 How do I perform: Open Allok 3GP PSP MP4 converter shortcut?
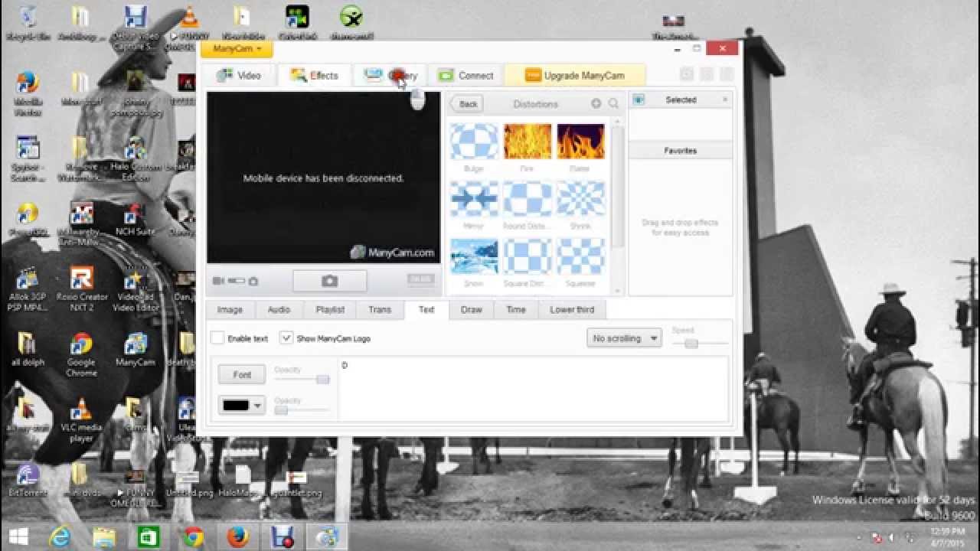(28, 289)
